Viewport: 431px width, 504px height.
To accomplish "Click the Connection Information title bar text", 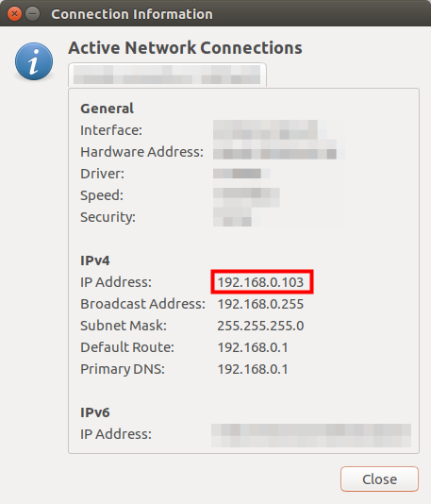I will (x=132, y=14).
